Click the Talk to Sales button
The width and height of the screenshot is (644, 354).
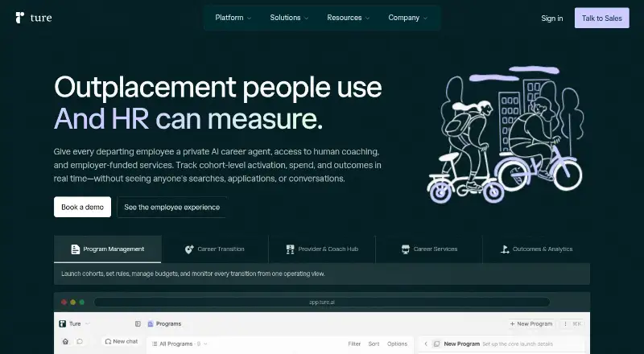click(601, 18)
